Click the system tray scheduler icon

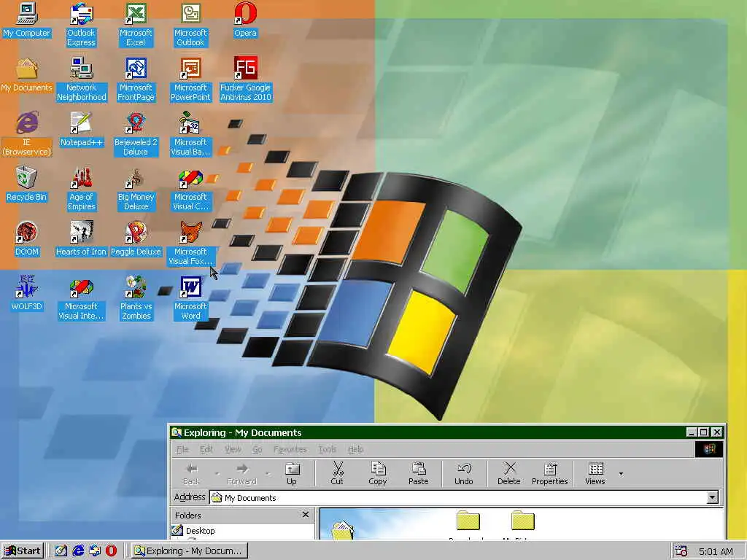[x=682, y=551]
